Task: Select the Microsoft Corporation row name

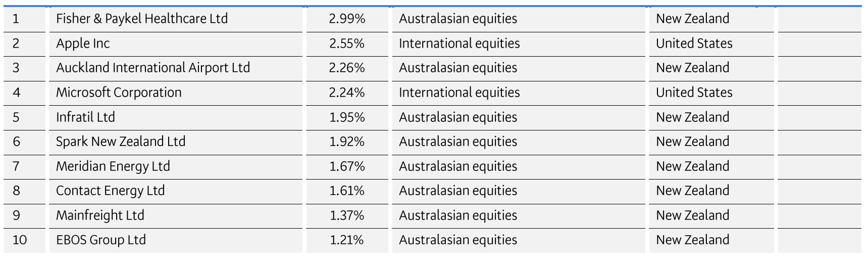Action: coord(119,93)
